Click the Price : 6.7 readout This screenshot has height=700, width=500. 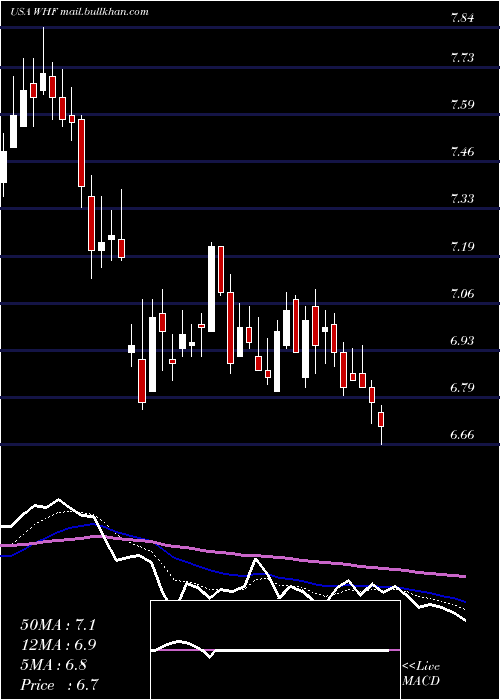coord(60,685)
